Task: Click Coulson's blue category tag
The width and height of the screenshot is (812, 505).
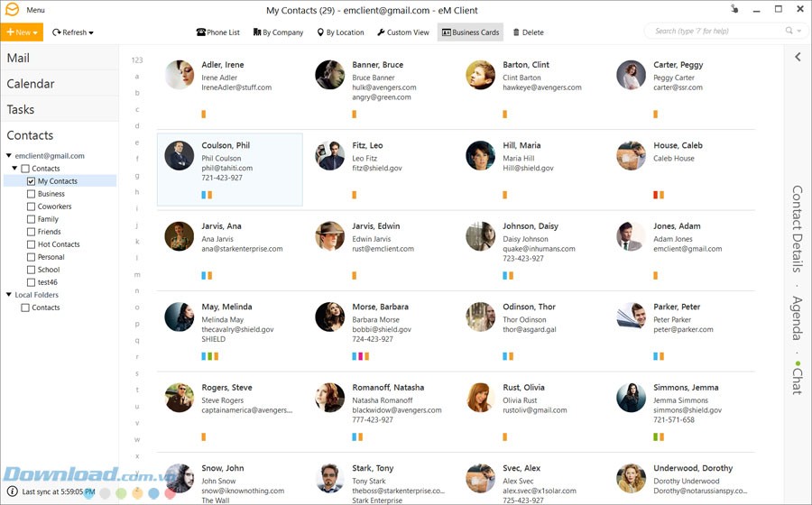Action: [x=204, y=195]
